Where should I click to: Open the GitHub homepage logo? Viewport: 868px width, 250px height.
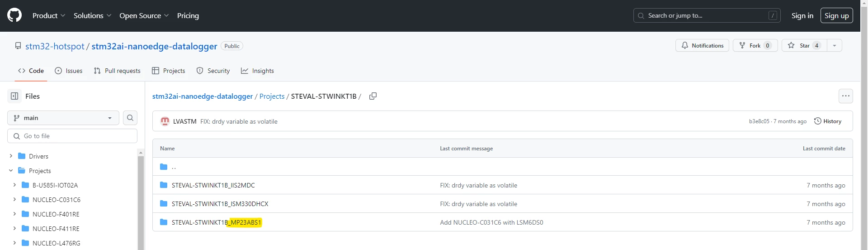click(x=14, y=15)
